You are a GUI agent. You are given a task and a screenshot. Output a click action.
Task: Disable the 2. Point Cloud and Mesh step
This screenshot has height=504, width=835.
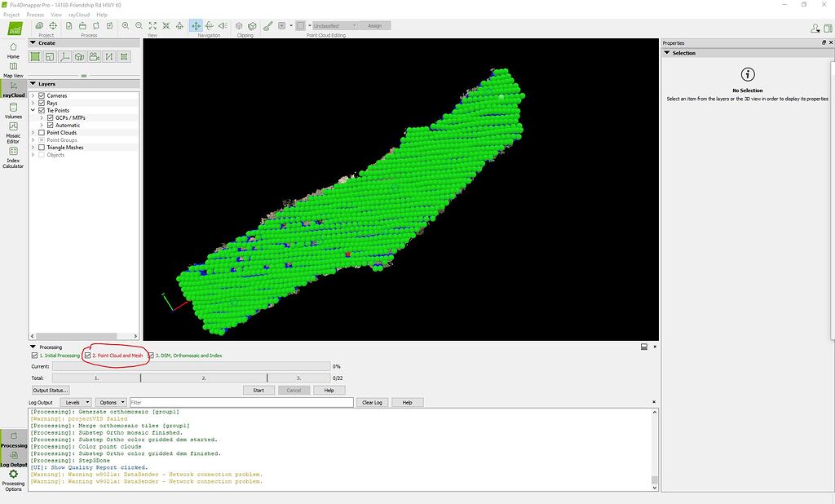(88, 356)
